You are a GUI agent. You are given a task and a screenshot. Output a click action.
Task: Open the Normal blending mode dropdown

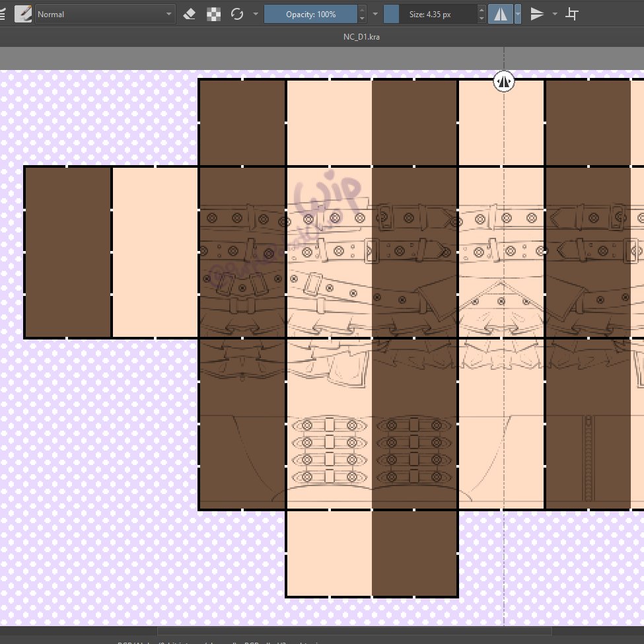coord(105,14)
